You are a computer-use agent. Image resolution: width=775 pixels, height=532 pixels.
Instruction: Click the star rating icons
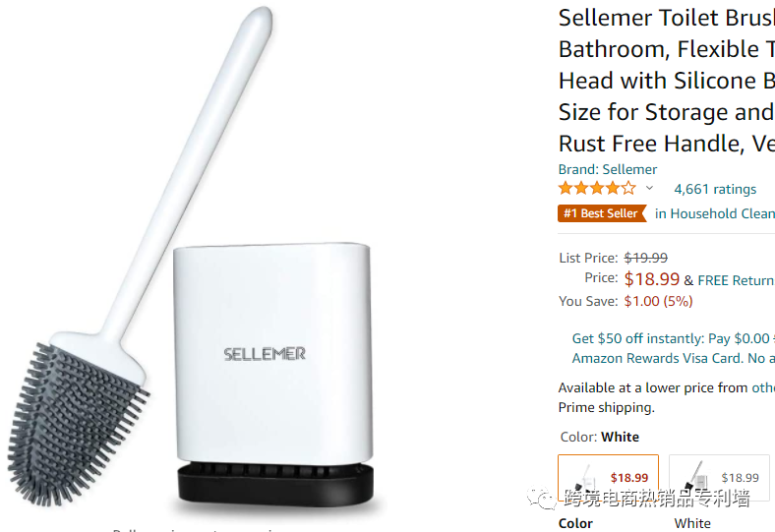(597, 188)
